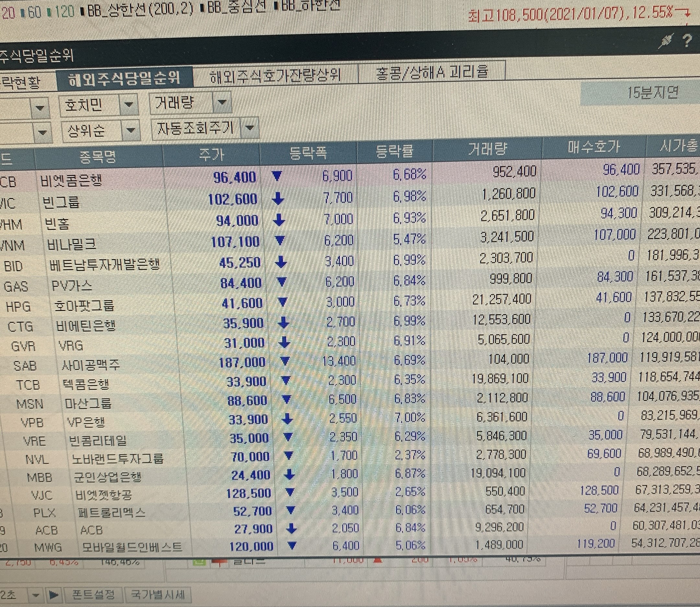This screenshot has height=607, width=700.
Task: Click the 15분지연 label
Action: click(653, 92)
